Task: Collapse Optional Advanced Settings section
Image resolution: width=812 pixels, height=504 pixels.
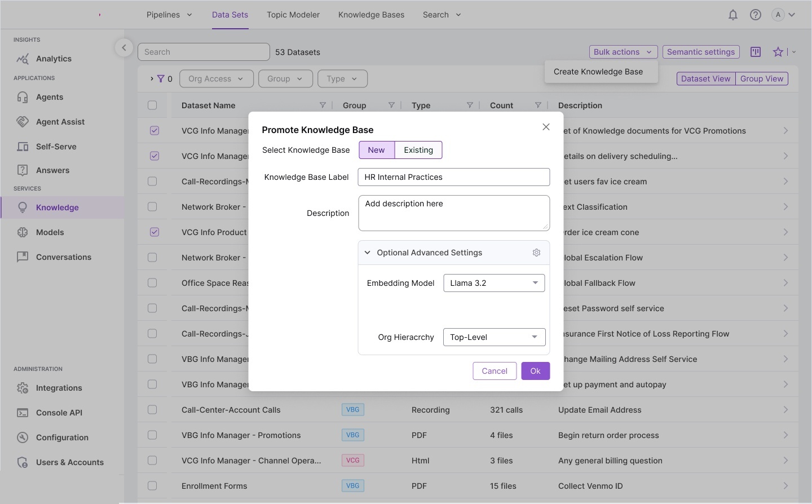Action: pos(368,253)
